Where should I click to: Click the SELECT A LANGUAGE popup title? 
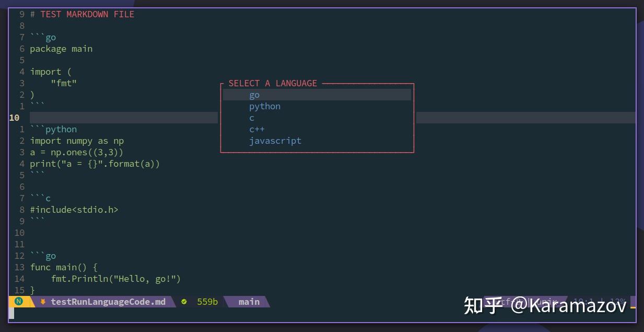pos(273,83)
